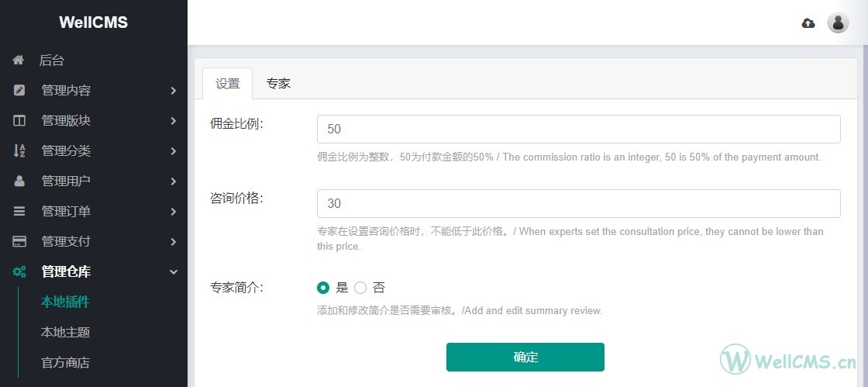Viewport: 868px width, 387px height.
Task: Click the columns icon for 管理版块
Action: pos(19,121)
